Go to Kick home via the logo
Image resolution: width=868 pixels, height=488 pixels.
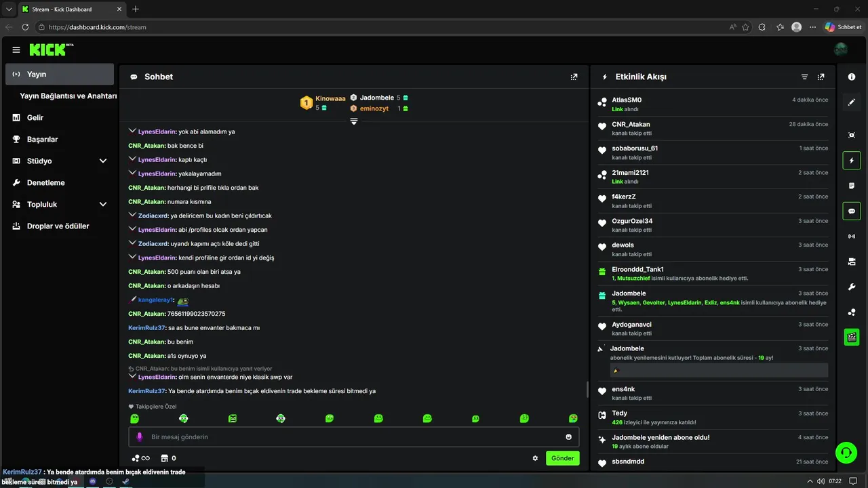[51, 49]
